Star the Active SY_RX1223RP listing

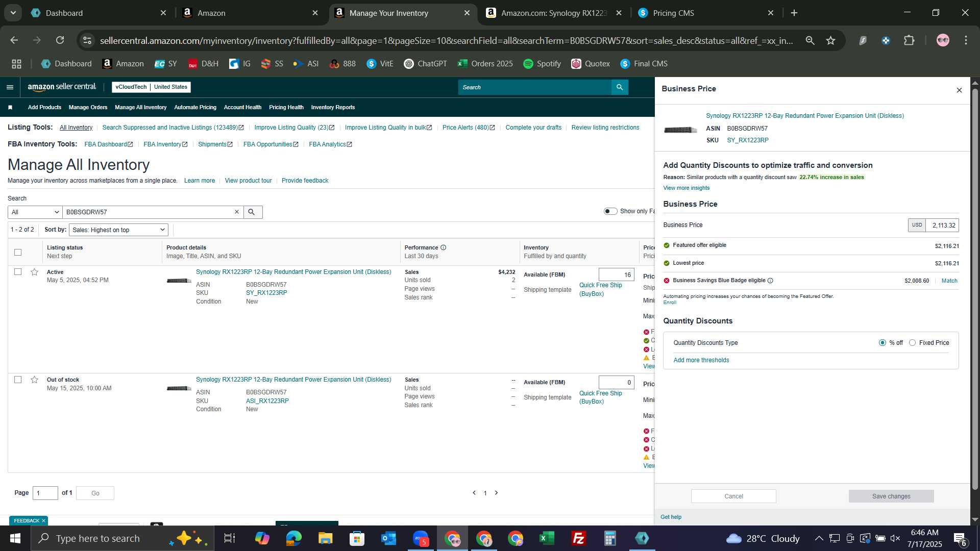coord(34,272)
